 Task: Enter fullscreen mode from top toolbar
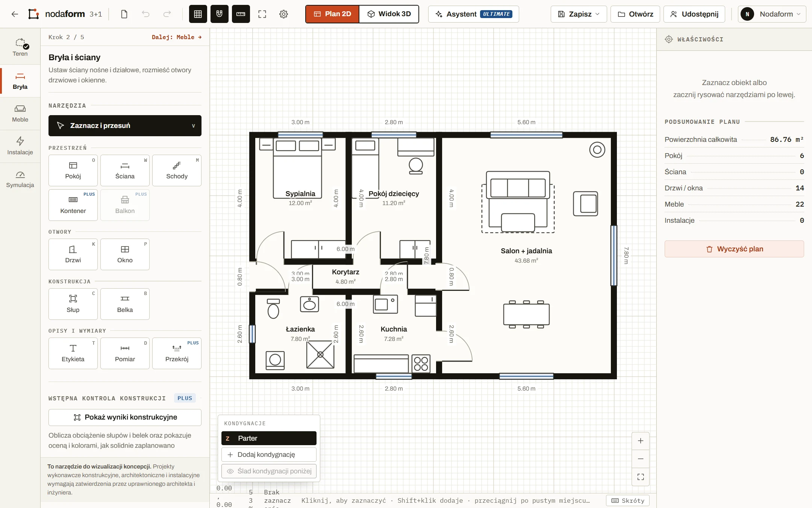pos(262,14)
